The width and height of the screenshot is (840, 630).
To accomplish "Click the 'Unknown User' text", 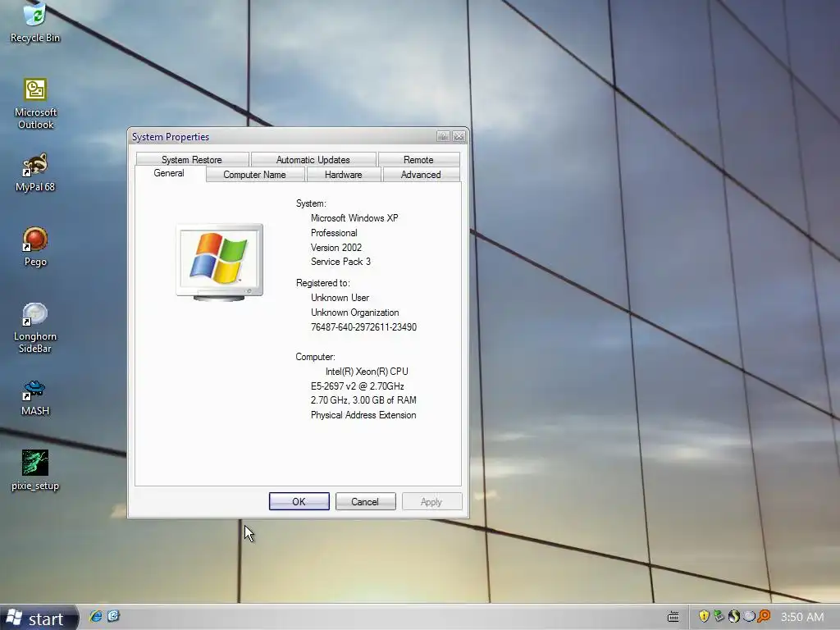I will pos(340,297).
